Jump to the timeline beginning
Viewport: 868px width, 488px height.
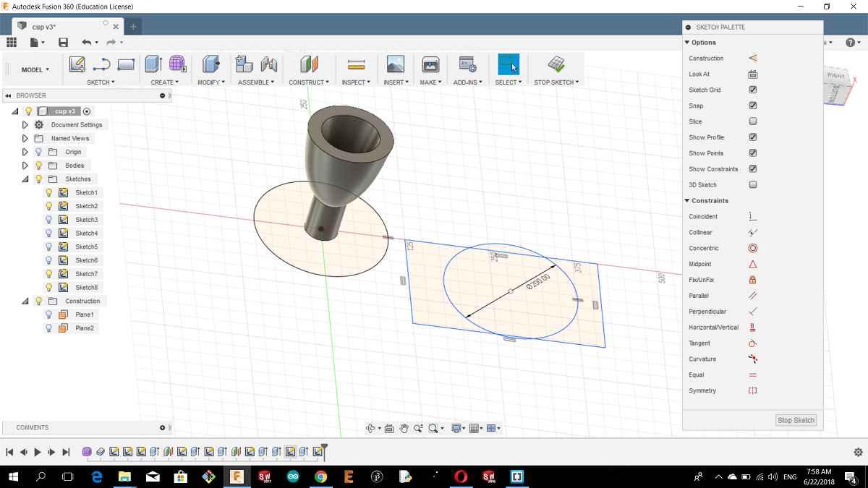(9, 452)
